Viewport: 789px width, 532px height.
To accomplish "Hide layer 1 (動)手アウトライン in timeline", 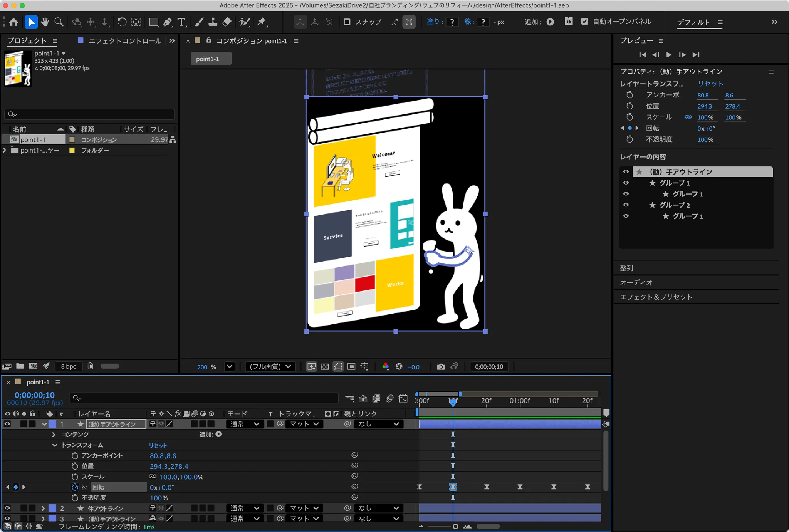I will click(x=7, y=424).
